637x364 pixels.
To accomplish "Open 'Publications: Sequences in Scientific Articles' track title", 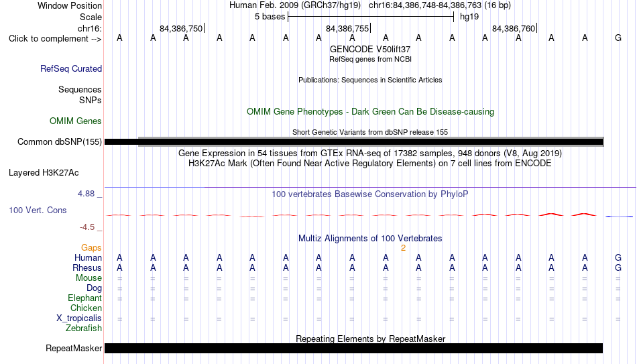I will (370, 80).
